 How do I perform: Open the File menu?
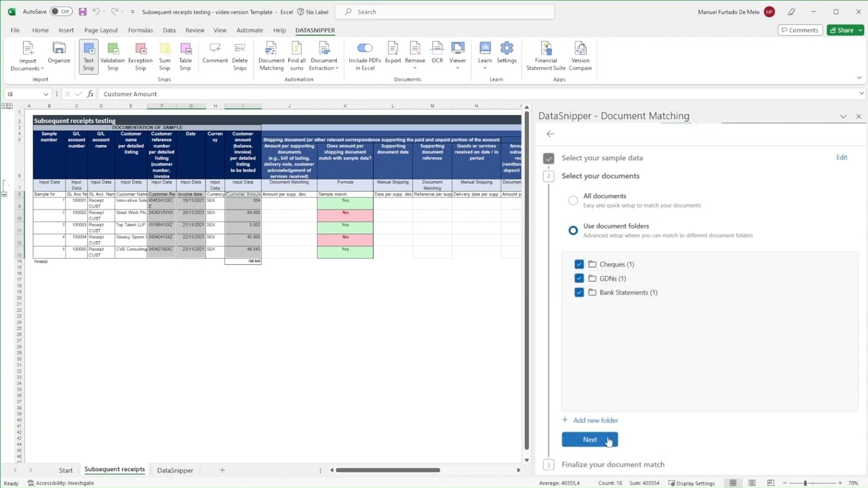pos(15,30)
